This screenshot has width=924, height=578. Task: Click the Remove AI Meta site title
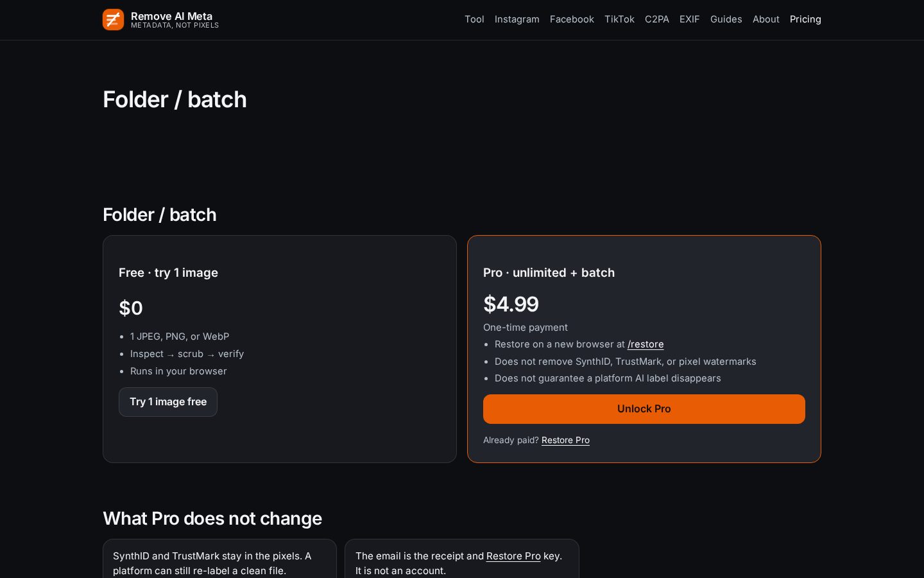pos(171,16)
